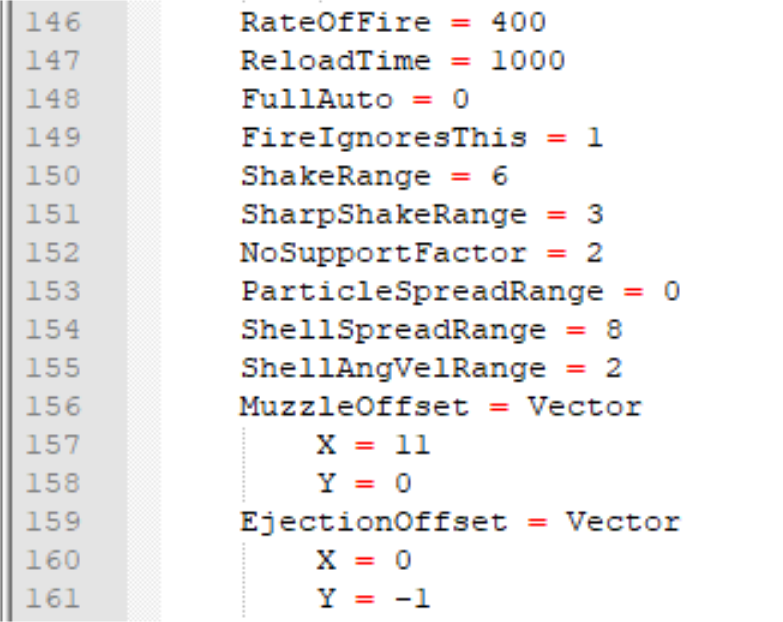Click the ShellSpreadRange value 8
The image size is (783, 622).
(x=614, y=329)
